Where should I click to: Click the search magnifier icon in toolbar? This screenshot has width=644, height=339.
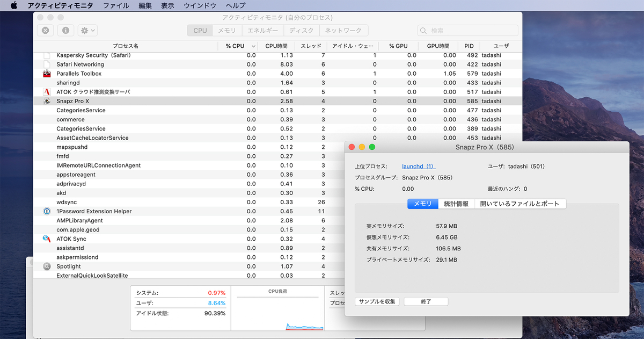(x=425, y=31)
